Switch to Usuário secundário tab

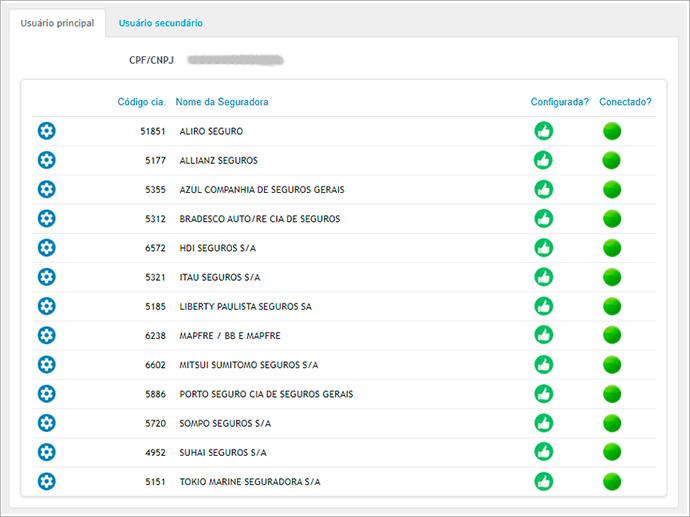click(x=161, y=23)
